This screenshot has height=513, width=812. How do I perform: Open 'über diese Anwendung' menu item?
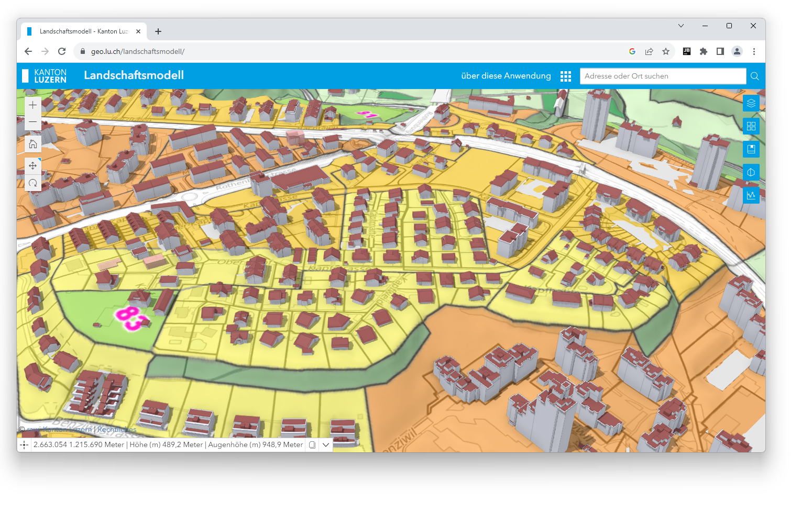coord(506,76)
